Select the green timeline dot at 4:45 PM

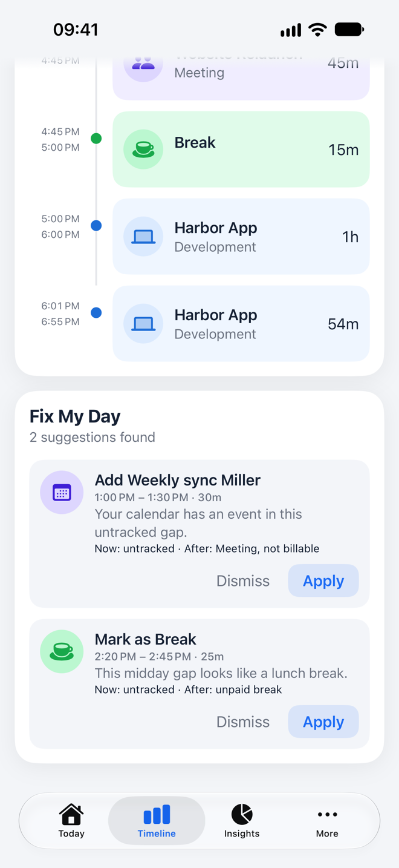coord(96,139)
